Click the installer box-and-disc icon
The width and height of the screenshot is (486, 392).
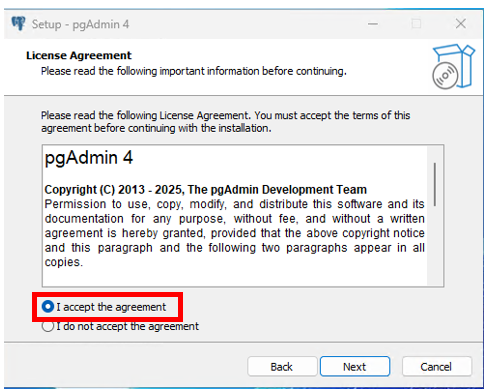click(x=453, y=67)
